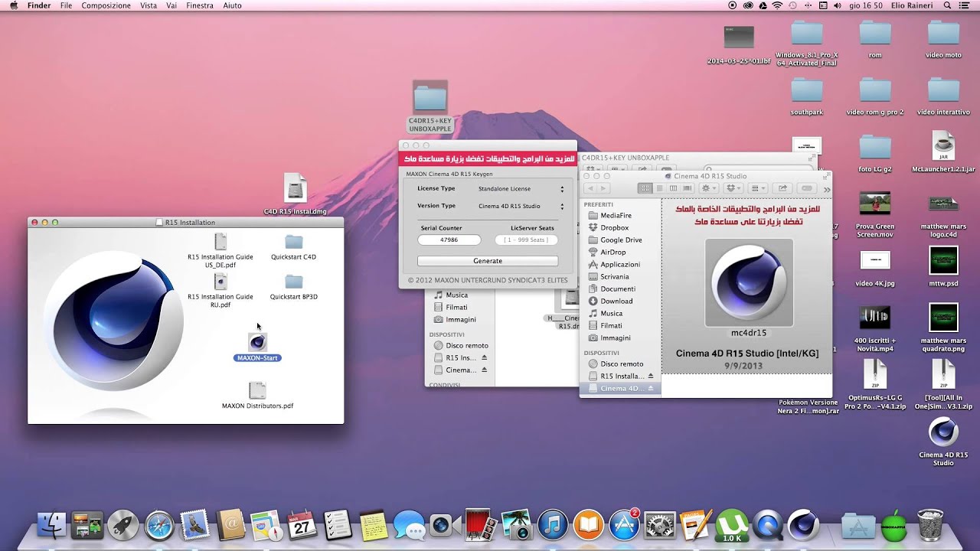Open the Google Drive menu bar icon
This screenshot has height=551, width=980.
tap(763, 5)
